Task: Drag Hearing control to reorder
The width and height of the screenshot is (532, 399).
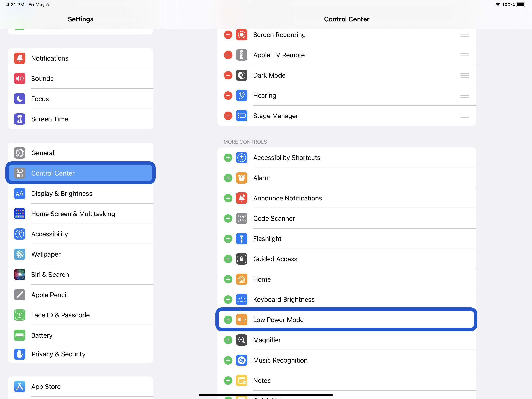Action: 464,95
